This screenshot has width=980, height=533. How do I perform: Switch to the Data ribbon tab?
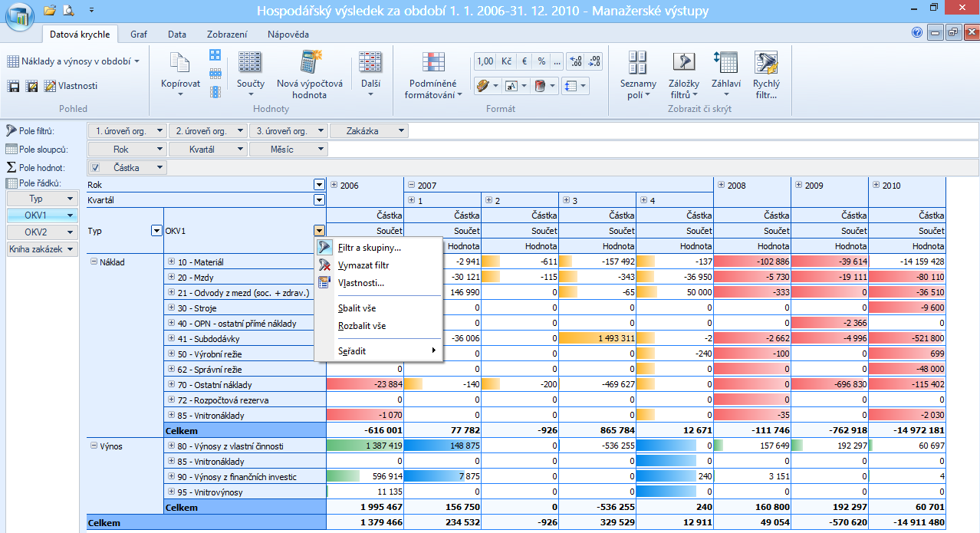tap(177, 35)
